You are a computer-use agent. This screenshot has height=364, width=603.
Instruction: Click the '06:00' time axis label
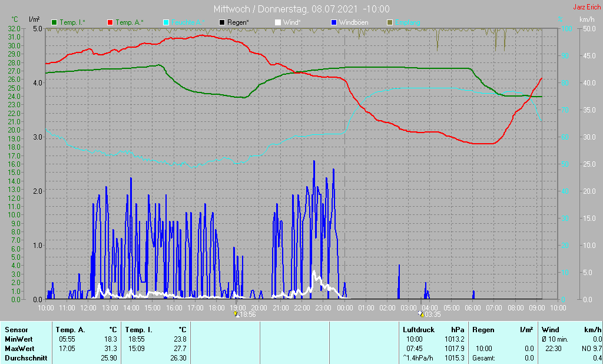(473, 308)
